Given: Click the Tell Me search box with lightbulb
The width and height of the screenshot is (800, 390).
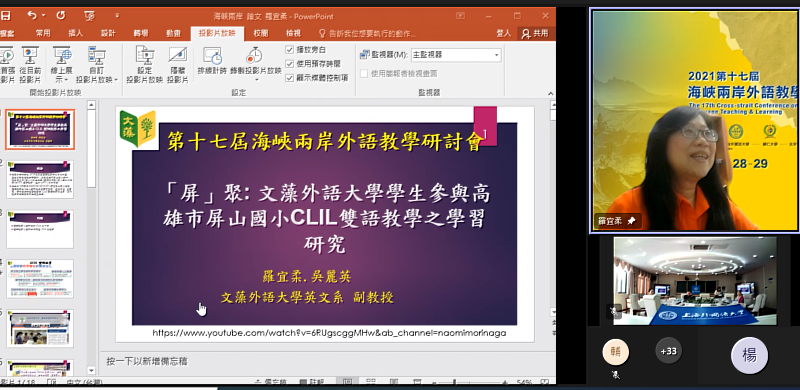Looking at the screenshot, I should coord(367,34).
